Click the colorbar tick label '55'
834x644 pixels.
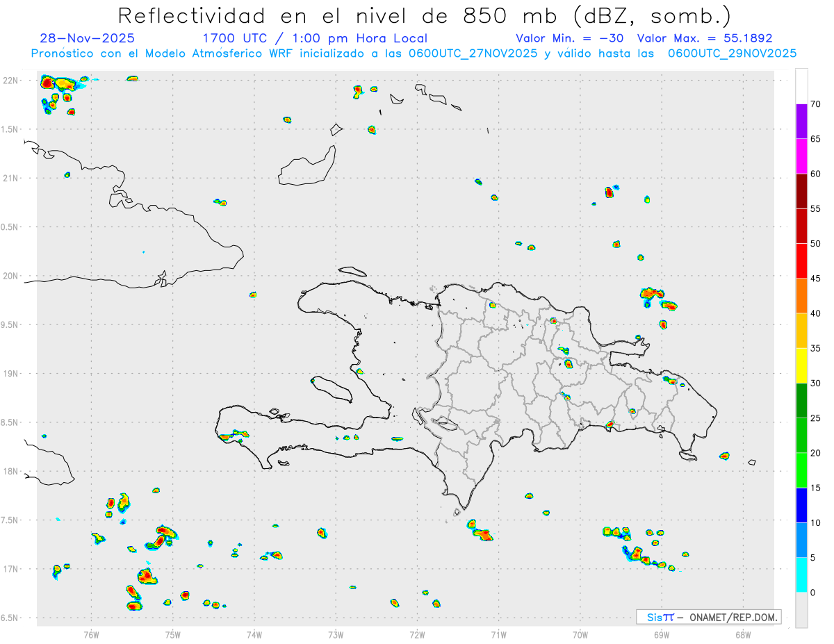(816, 208)
